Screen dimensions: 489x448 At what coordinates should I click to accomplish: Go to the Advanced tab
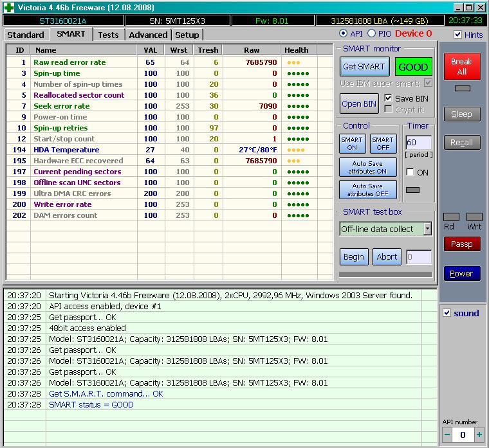[x=148, y=35]
